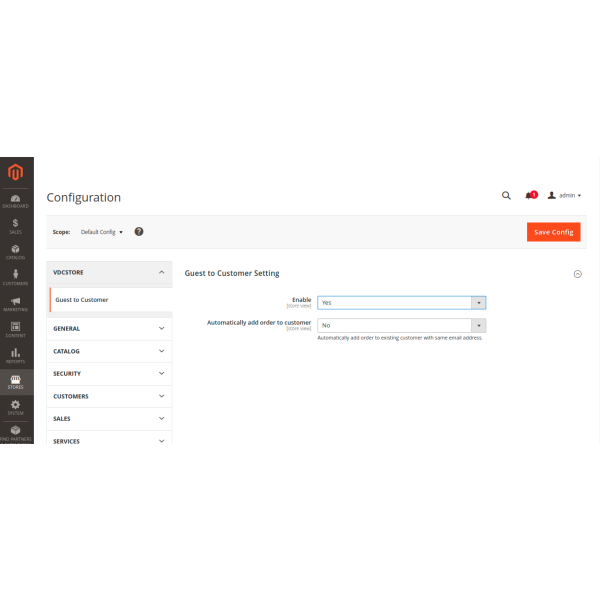Open the Default Config scope switcher
The height and width of the screenshot is (600, 600).
click(x=102, y=232)
